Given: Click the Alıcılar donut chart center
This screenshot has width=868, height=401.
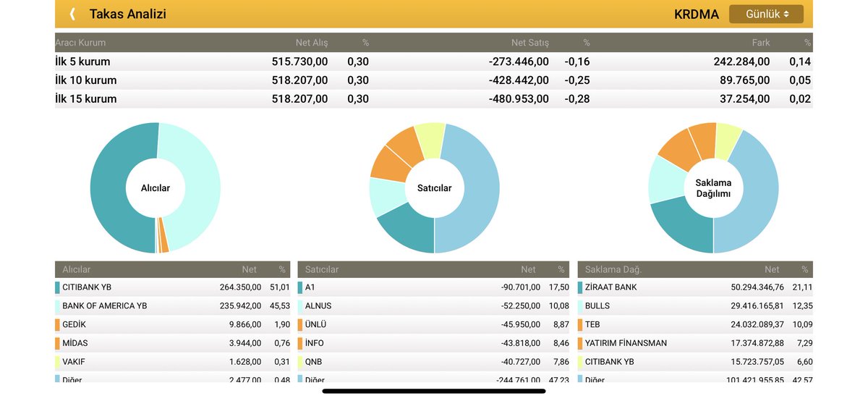Looking at the screenshot, I should [155, 188].
